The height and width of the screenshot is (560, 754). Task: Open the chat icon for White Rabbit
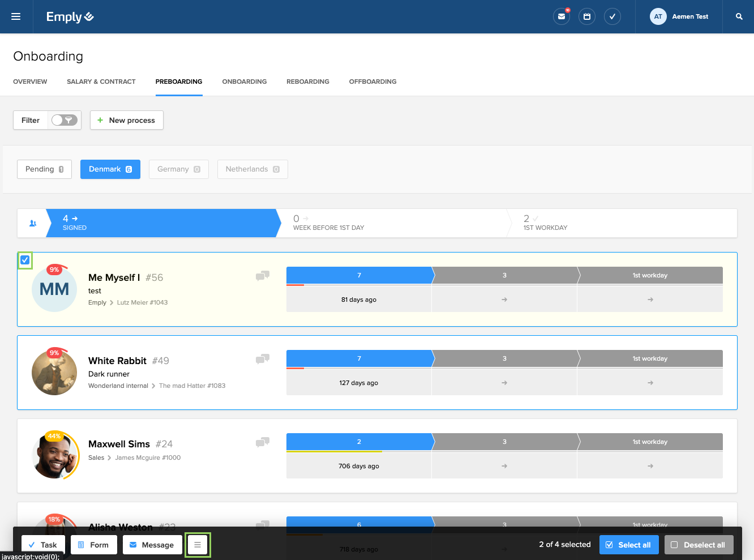pos(262,359)
